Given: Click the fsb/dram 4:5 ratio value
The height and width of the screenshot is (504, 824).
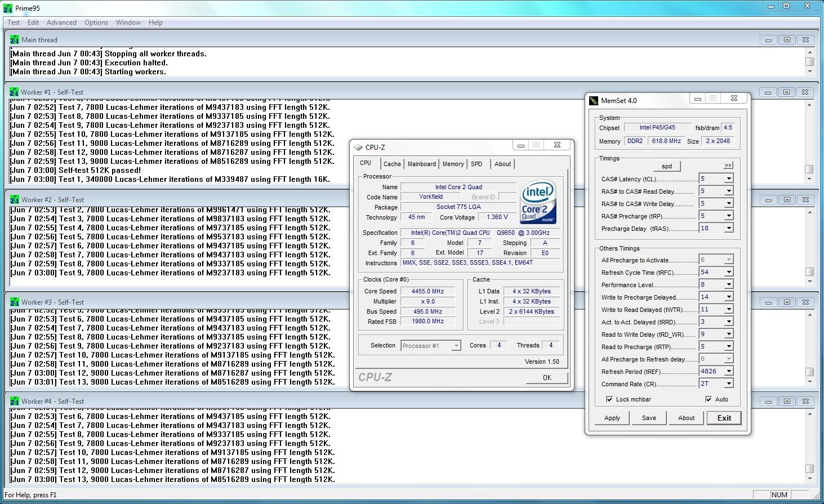Looking at the screenshot, I should tap(728, 127).
